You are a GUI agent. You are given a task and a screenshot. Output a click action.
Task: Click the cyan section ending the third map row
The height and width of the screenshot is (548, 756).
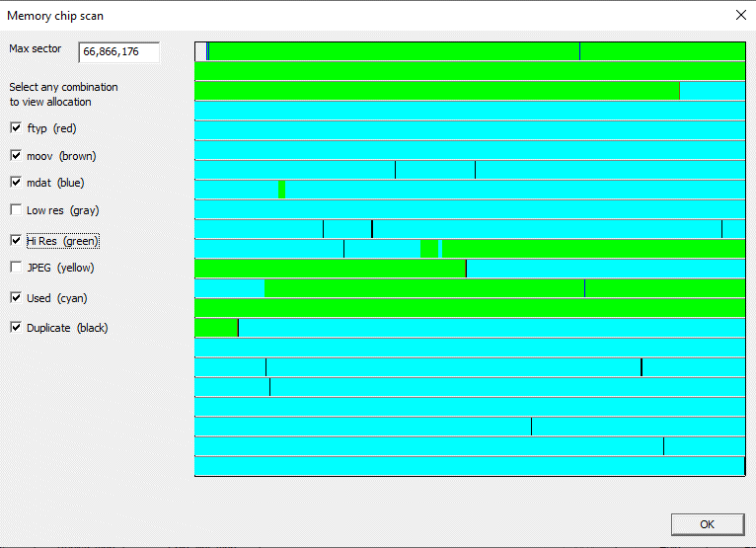(x=712, y=91)
